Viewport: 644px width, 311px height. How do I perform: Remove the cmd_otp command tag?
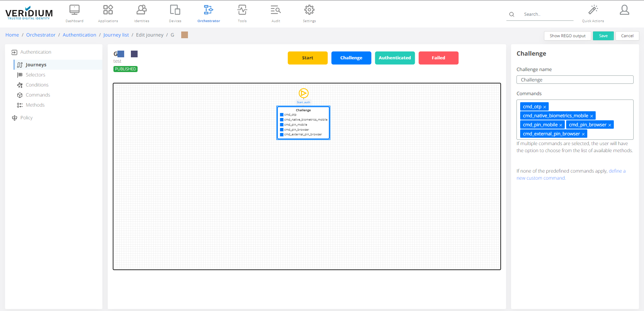point(545,107)
